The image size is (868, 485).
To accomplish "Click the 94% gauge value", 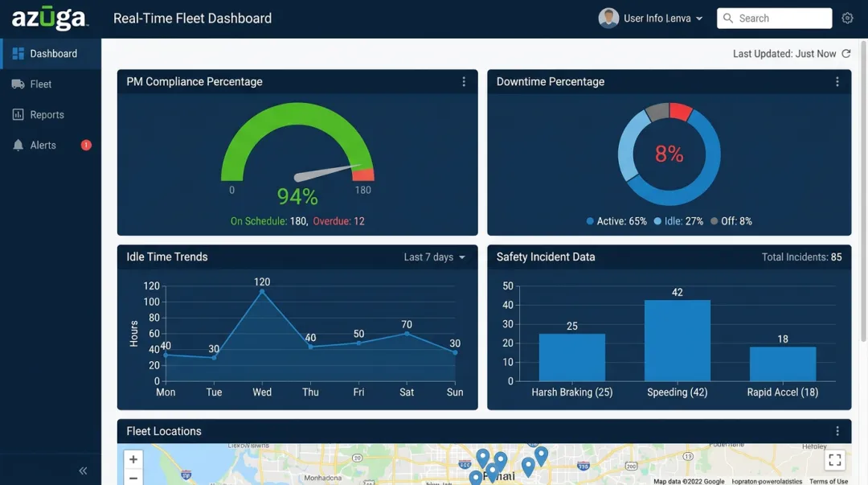I will pos(297,197).
